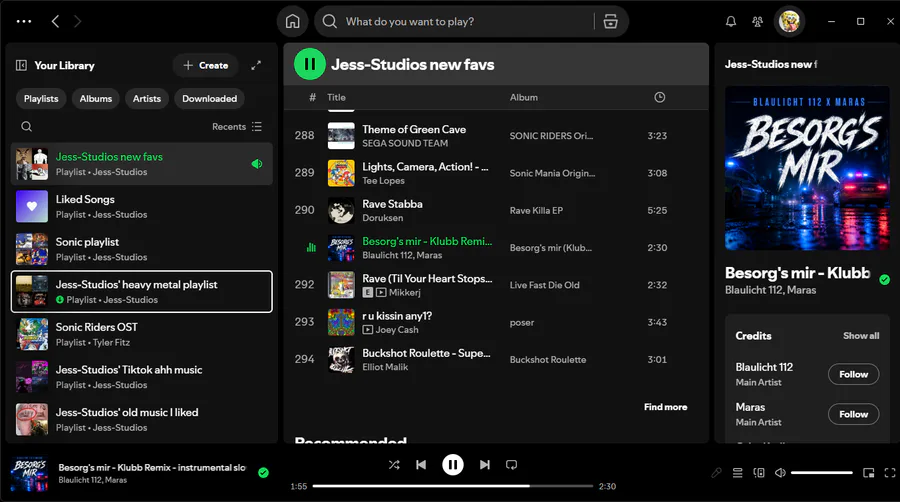Viewport: 900px width, 502px height.
Task: Click Find more button
Action: click(665, 407)
